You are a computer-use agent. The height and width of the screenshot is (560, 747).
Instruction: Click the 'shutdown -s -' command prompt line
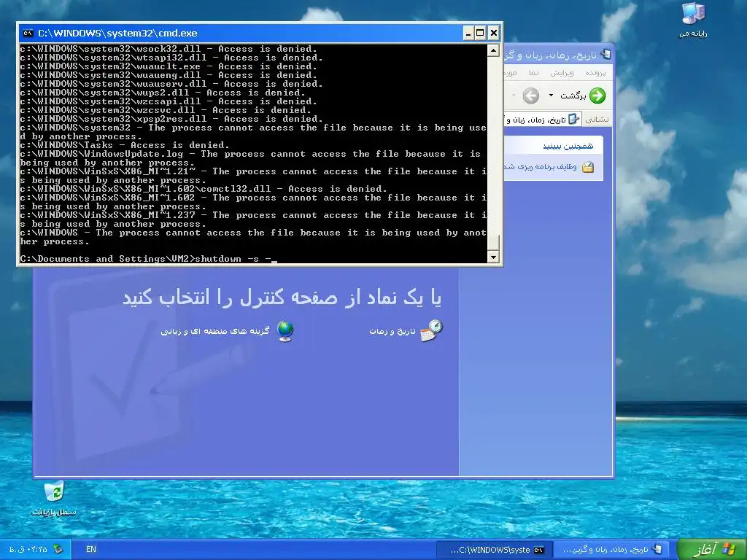pyautogui.click(x=149, y=259)
